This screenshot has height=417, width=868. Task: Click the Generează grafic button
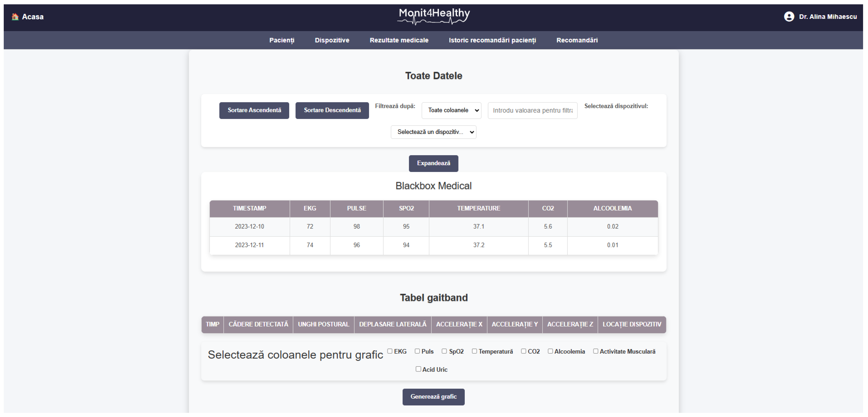tap(433, 397)
